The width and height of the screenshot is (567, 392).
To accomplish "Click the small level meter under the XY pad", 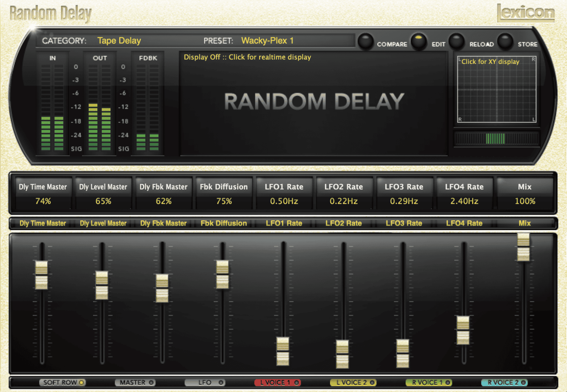I will 496,138.
